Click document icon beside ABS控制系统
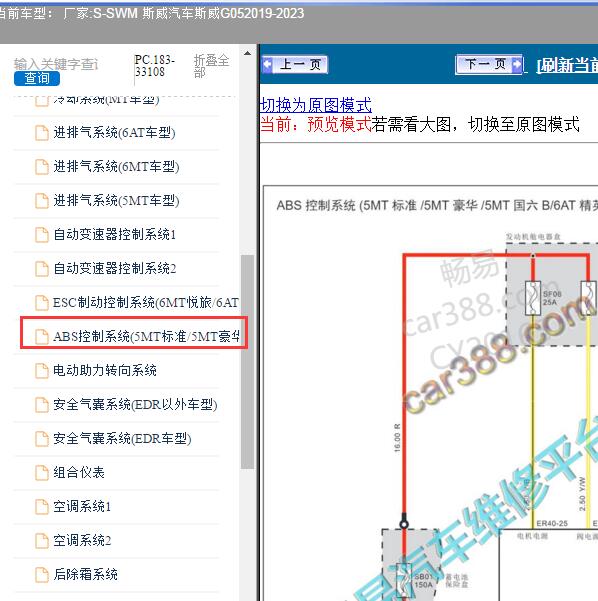598x601 pixels. pos(42,337)
